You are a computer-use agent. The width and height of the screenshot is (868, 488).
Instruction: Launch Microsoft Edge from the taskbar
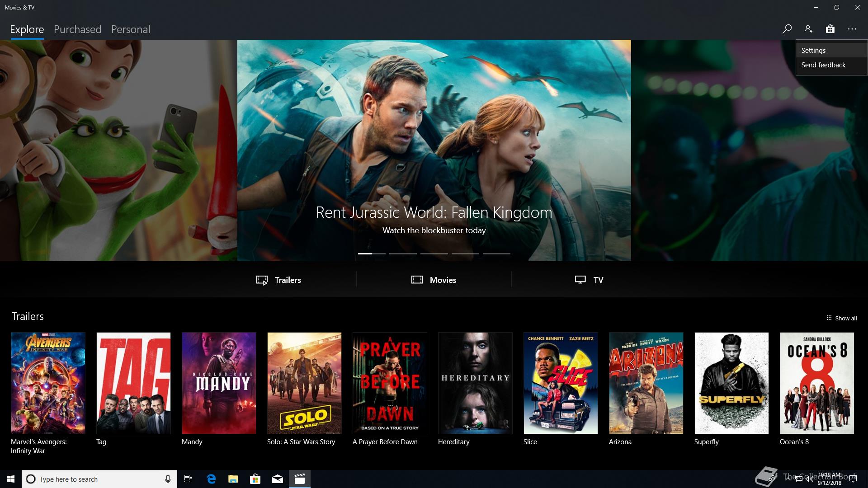click(211, 479)
